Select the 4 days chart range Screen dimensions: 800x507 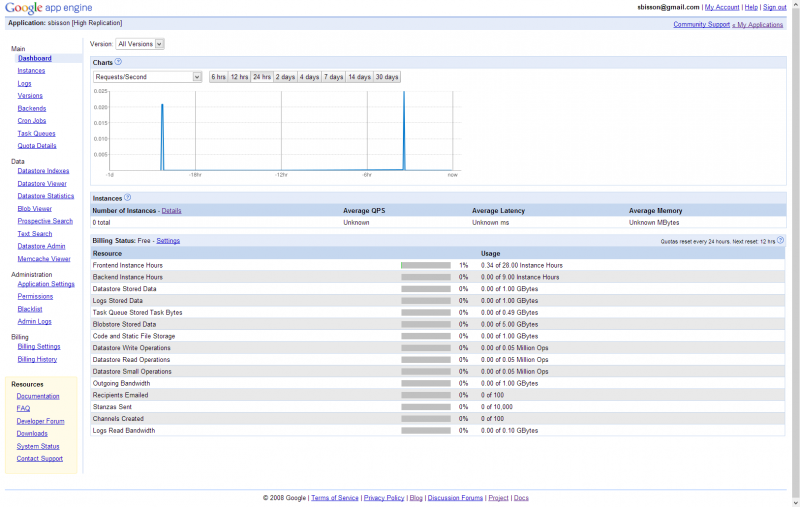309,77
